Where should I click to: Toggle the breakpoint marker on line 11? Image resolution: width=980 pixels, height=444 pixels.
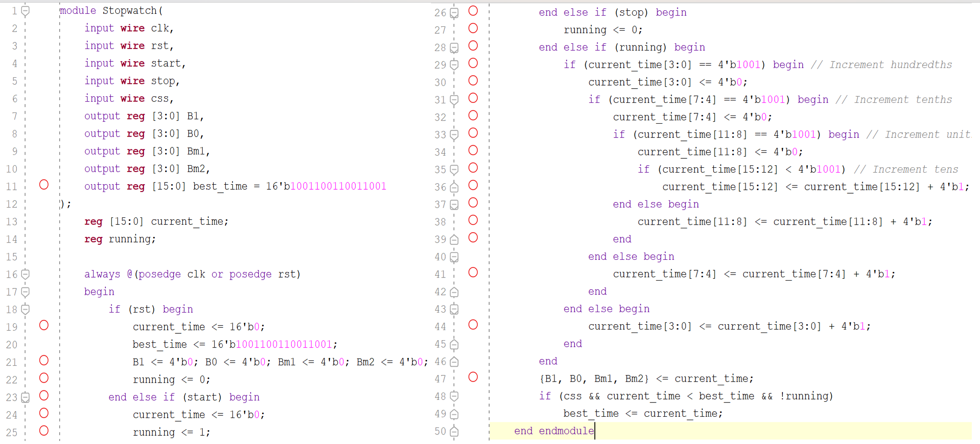(x=44, y=185)
